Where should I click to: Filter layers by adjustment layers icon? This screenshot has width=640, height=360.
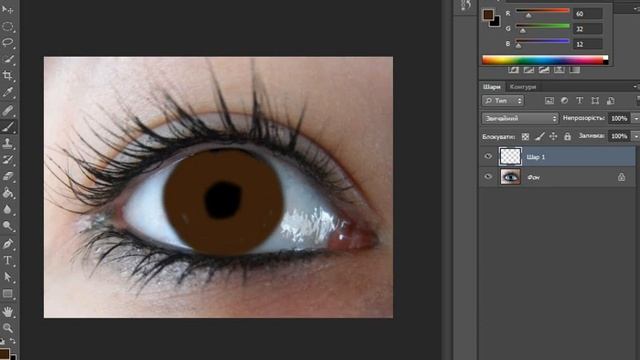coord(564,100)
